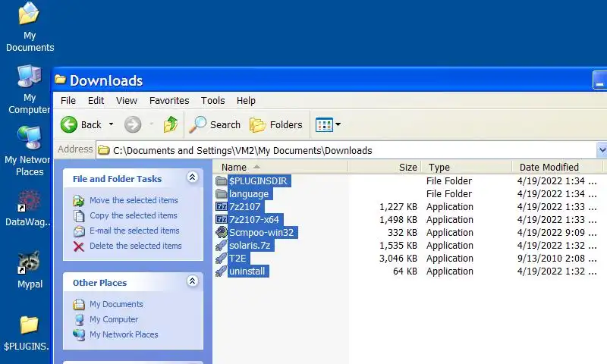
Task: Open the Search pane
Action: pos(215,124)
